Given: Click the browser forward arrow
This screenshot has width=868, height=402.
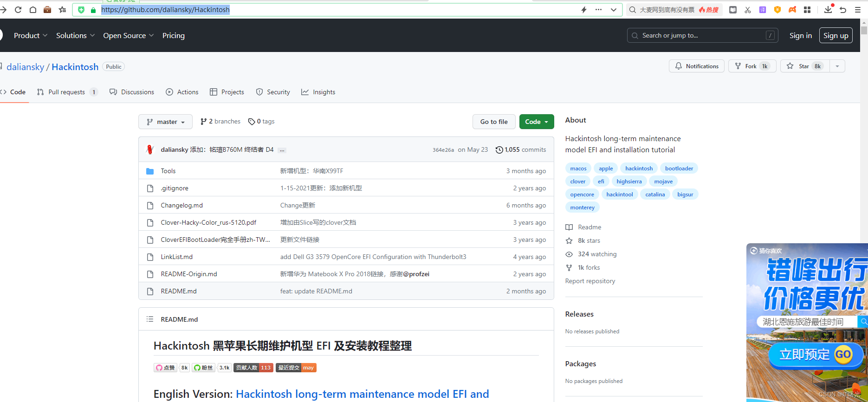Looking at the screenshot, I should (x=3, y=9).
